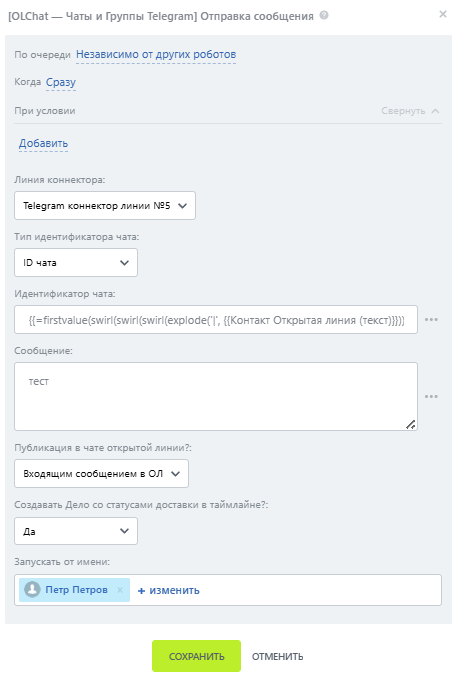Image resolution: width=455 pixels, height=679 pixels.
Task: Click the ОТМЕНИТЬ button
Action: tap(278, 656)
